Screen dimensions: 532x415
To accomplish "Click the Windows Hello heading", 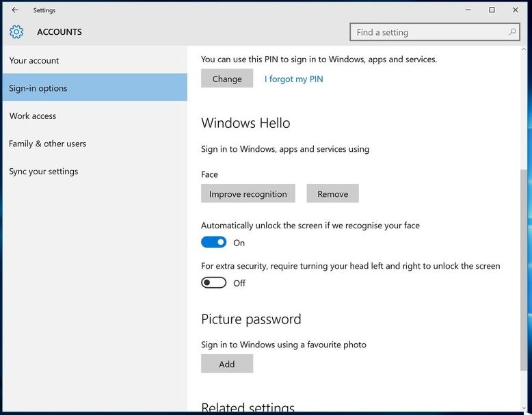I will pos(245,123).
